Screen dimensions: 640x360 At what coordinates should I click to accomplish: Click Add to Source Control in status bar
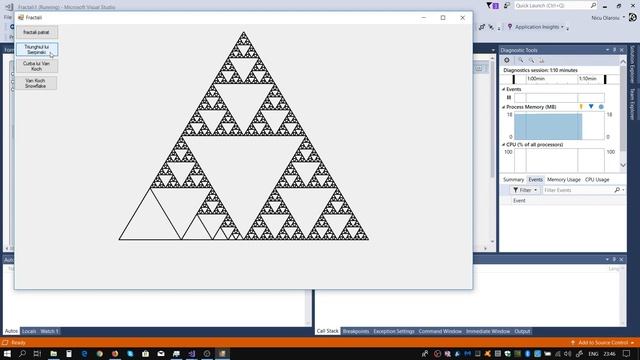click(603, 342)
